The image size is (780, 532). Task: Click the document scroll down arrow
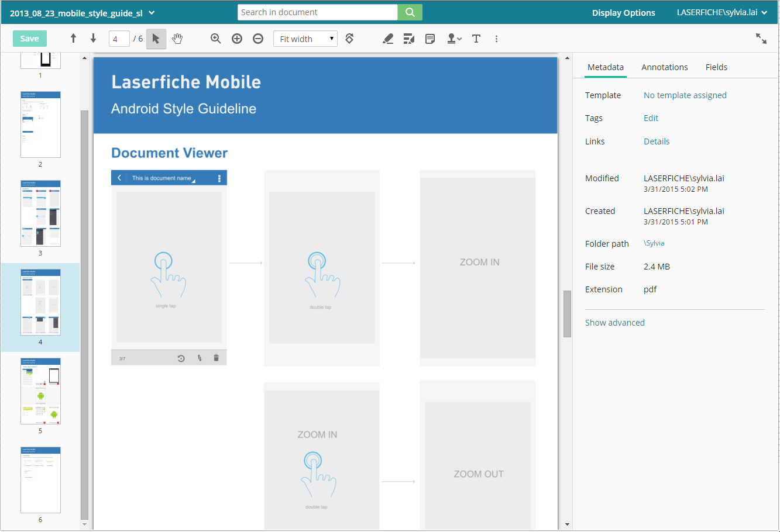pos(567,525)
